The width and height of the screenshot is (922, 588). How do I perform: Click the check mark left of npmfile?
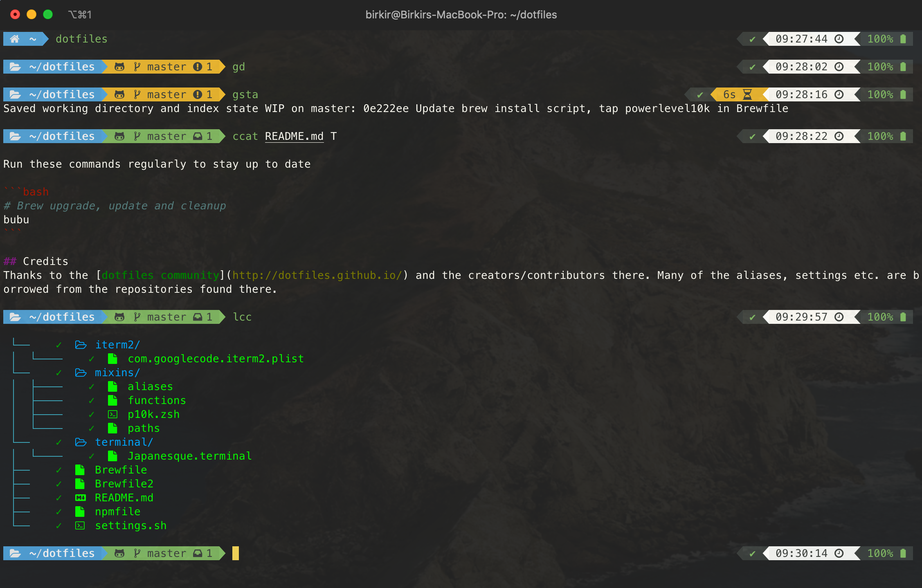(59, 512)
